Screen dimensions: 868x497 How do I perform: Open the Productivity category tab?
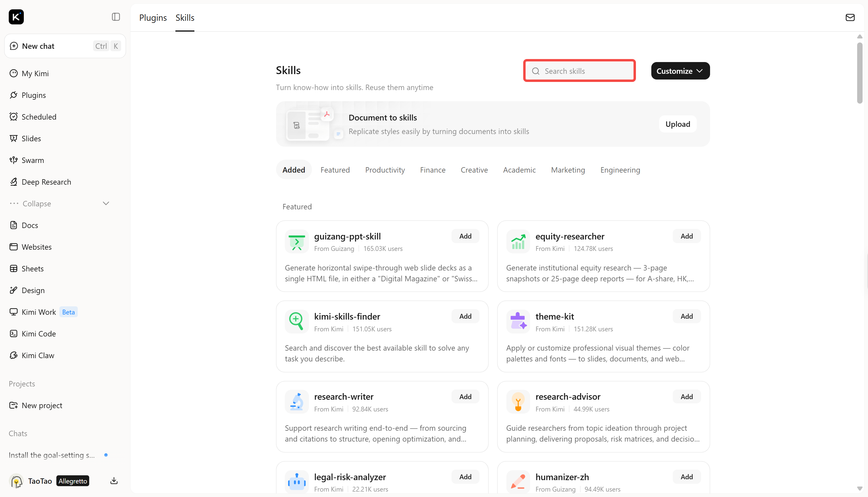click(x=385, y=170)
